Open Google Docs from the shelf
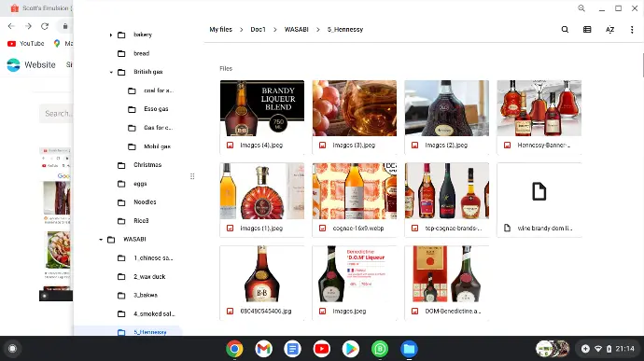 292,349
